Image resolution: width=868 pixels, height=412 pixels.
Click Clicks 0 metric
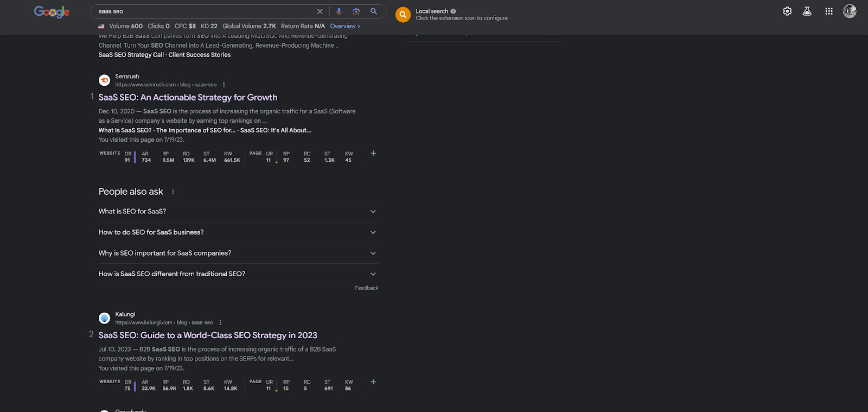coord(158,26)
